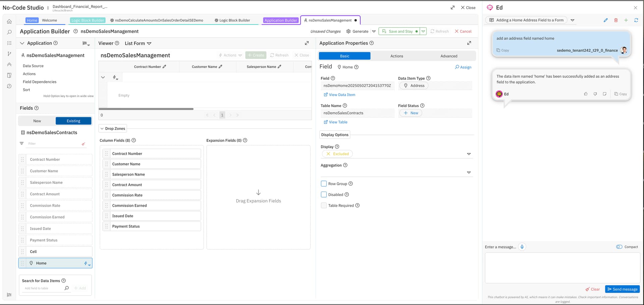This screenshot has width=644, height=305.
Task: Expand the row chevron in the viewer grid
Action: pyautogui.click(x=103, y=78)
